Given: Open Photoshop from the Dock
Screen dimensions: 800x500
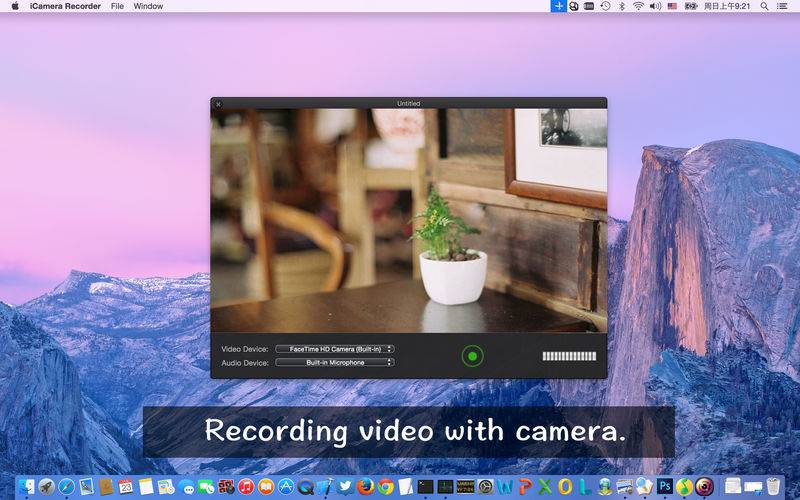Looking at the screenshot, I should tap(663, 487).
